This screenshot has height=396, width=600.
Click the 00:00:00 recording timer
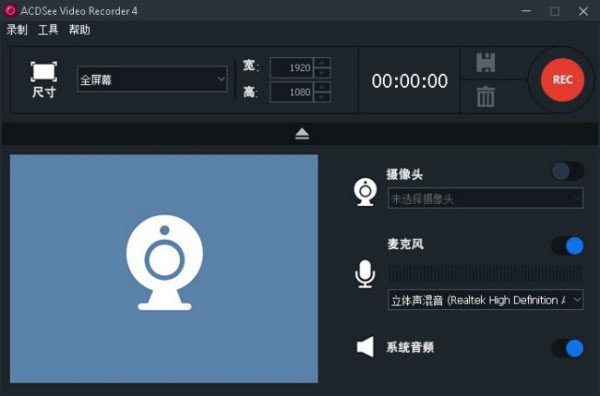click(x=409, y=81)
